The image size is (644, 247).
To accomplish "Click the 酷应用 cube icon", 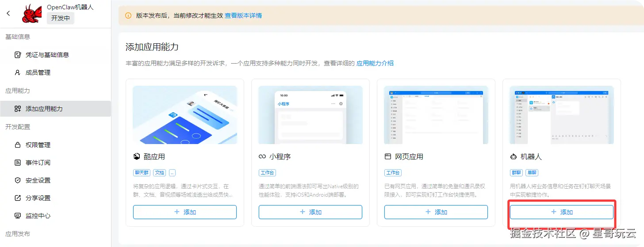I will [137, 156].
